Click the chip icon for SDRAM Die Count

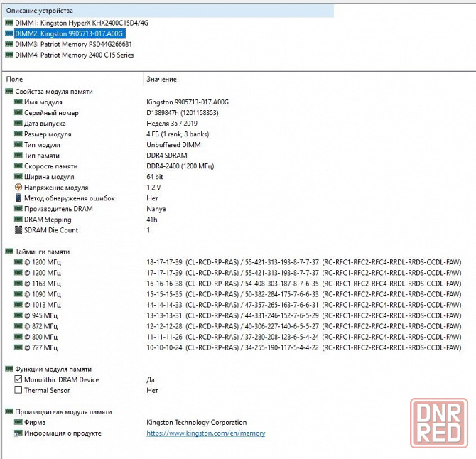18,230
